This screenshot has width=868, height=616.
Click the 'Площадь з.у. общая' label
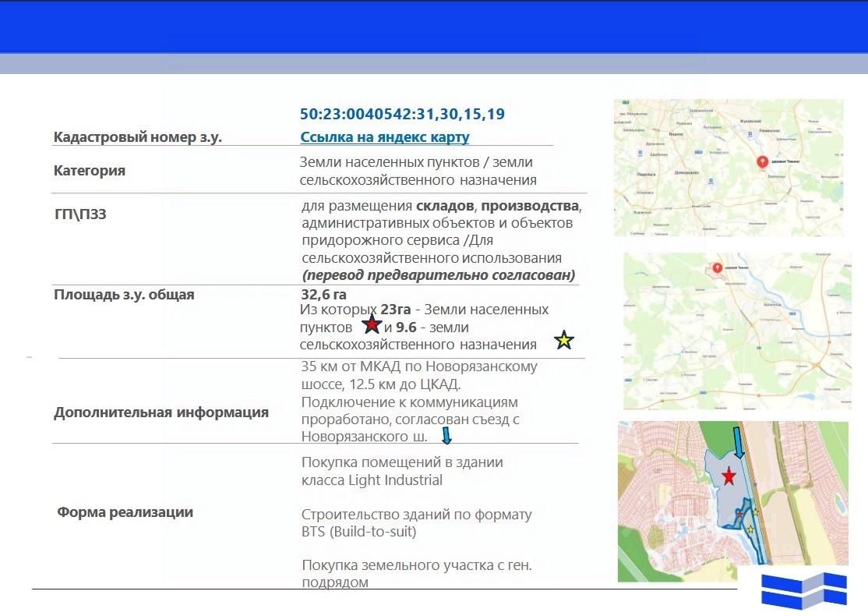[124, 294]
